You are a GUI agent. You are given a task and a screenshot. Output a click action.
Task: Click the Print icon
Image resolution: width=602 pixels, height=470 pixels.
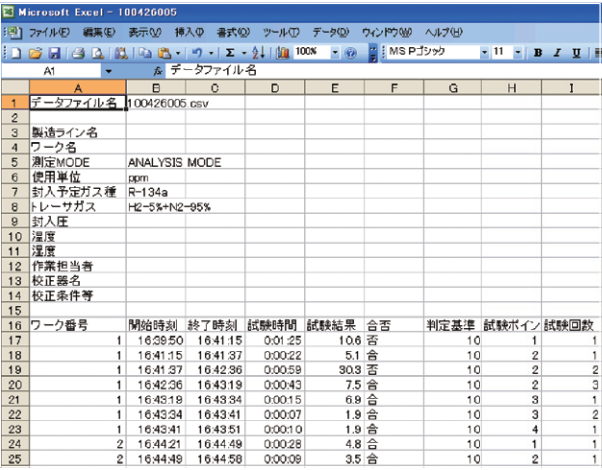pyautogui.click(x=78, y=53)
